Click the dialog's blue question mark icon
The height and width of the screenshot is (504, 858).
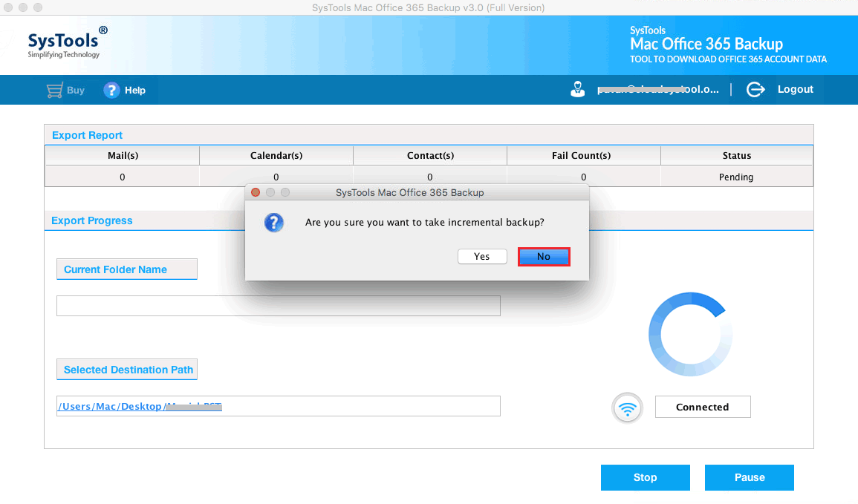(273, 223)
